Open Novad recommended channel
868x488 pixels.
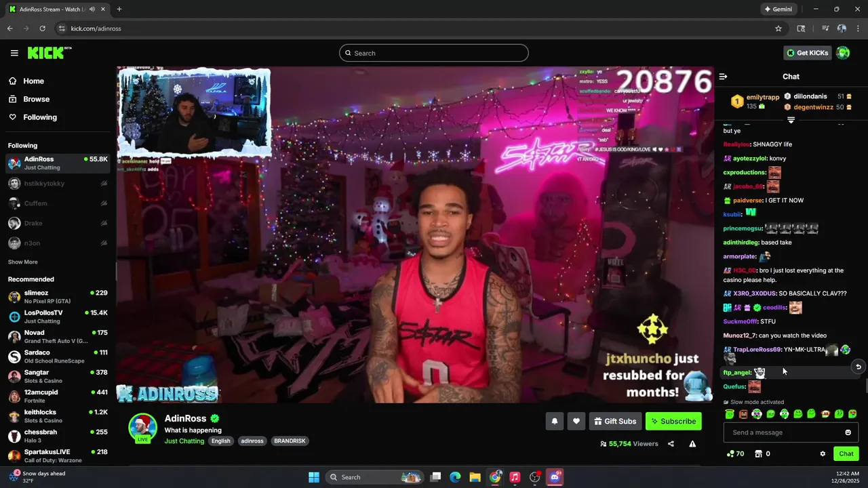point(58,336)
